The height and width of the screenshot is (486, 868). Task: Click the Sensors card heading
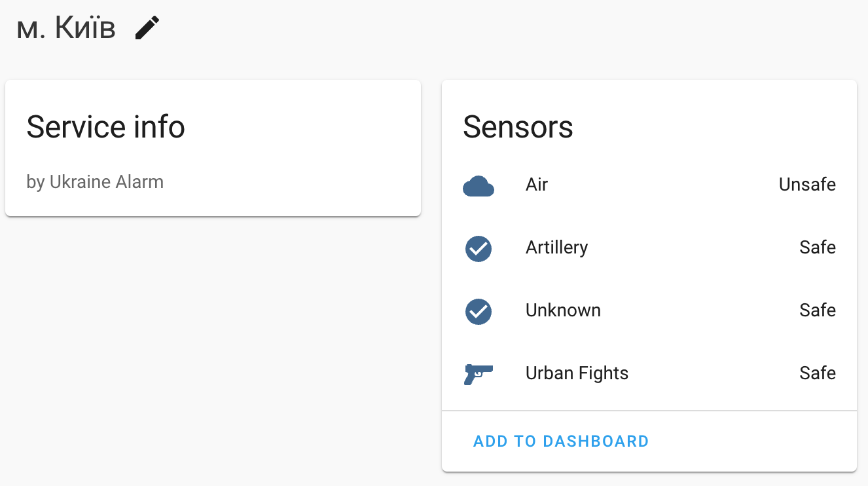pyautogui.click(x=518, y=127)
